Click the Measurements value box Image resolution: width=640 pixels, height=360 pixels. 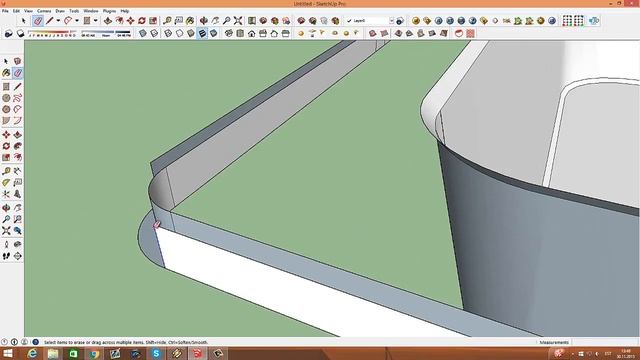pos(606,342)
